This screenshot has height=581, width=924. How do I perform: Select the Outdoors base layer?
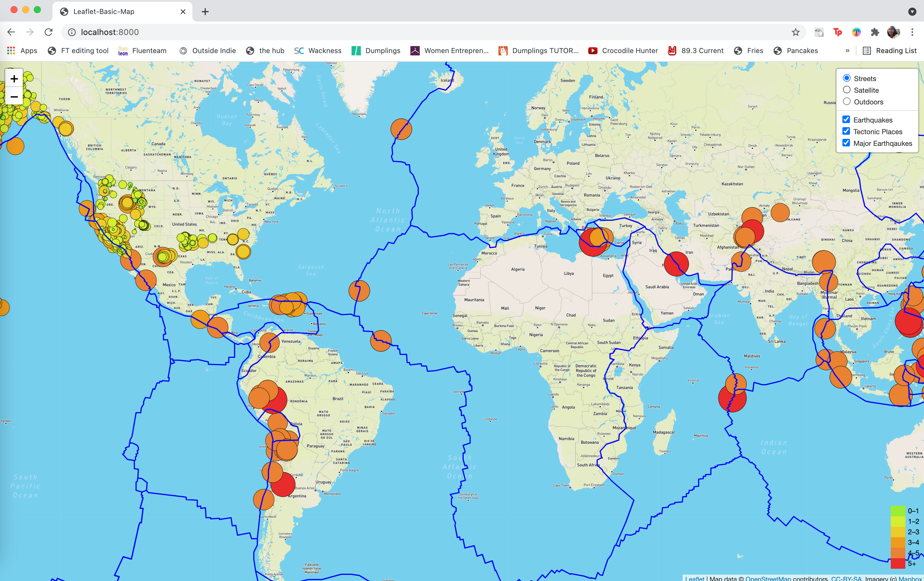click(x=846, y=102)
